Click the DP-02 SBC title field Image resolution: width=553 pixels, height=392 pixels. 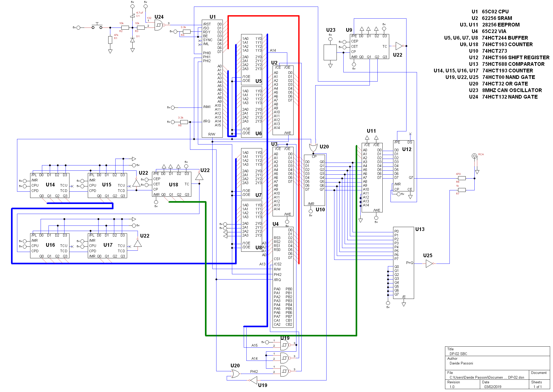click(458, 354)
